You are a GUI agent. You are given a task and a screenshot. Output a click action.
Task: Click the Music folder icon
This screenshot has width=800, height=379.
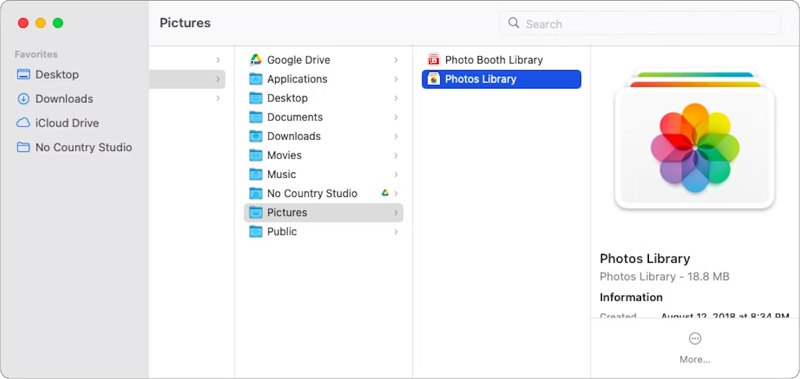pyautogui.click(x=256, y=174)
